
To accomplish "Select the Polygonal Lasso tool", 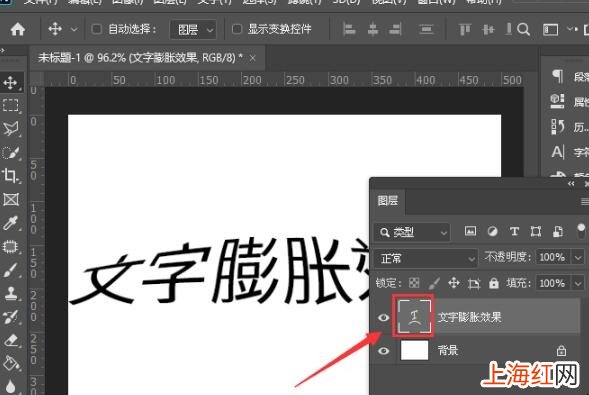I will 10,129.
